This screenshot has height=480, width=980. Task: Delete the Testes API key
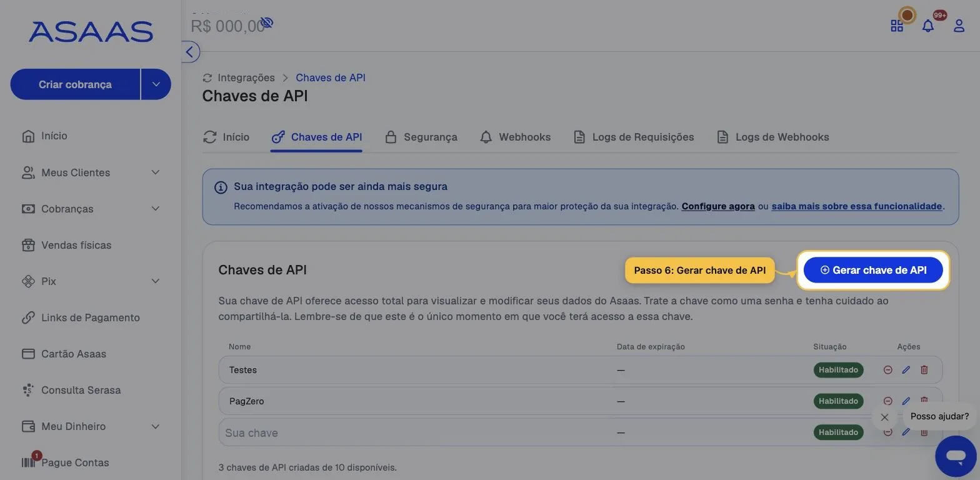(x=924, y=370)
